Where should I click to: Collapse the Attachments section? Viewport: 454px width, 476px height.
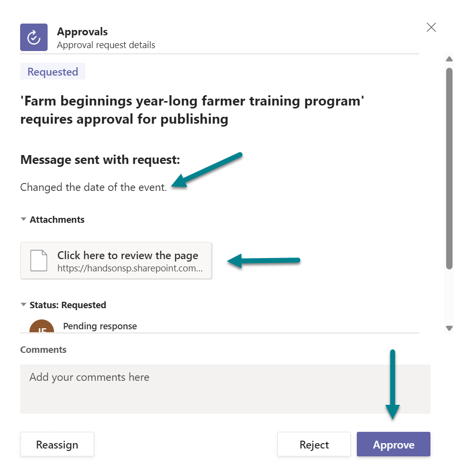(24, 219)
